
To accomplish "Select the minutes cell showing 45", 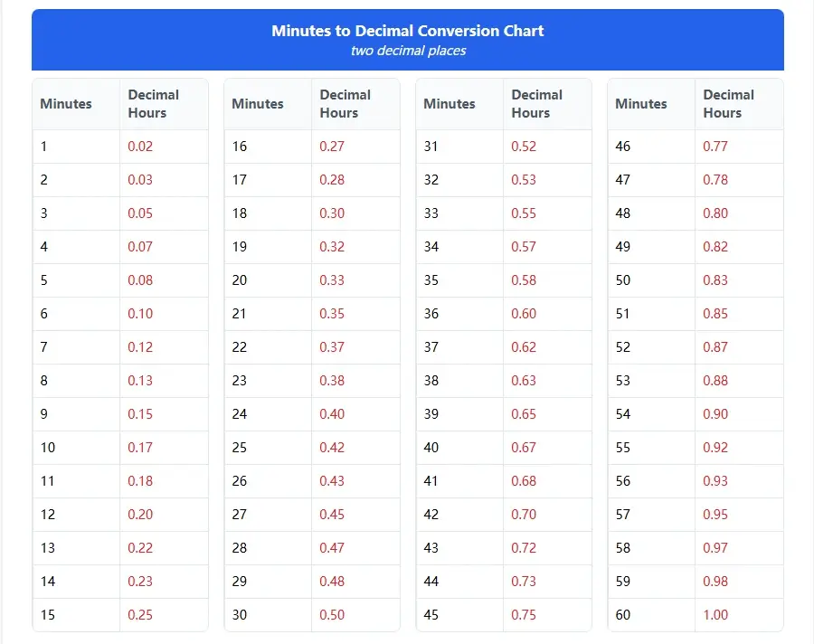I will tap(431, 615).
